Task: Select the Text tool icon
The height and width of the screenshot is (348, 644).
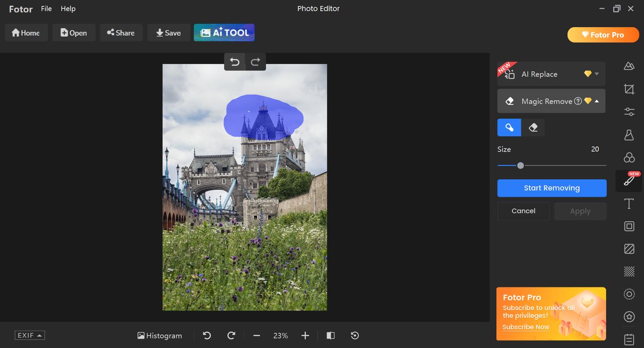Action: click(629, 204)
